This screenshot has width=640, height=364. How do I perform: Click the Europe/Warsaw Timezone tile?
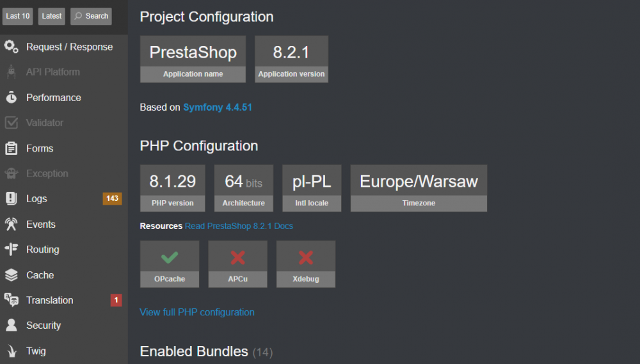419,188
